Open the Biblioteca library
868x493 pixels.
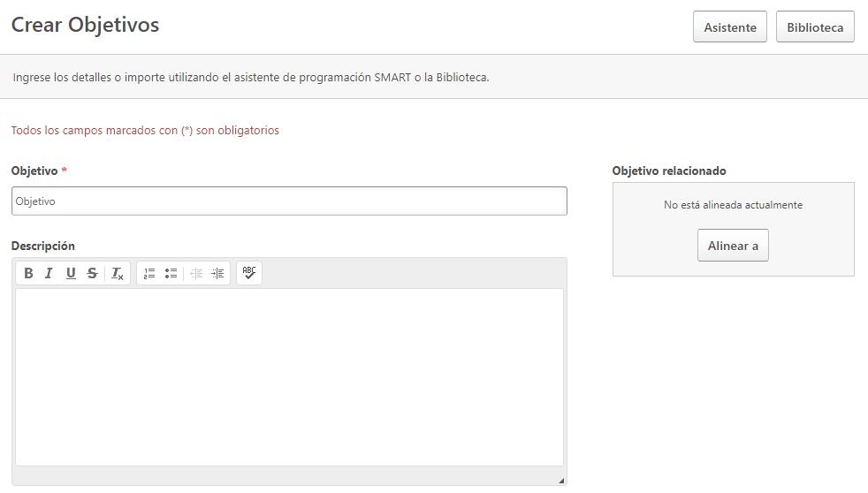click(x=814, y=27)
